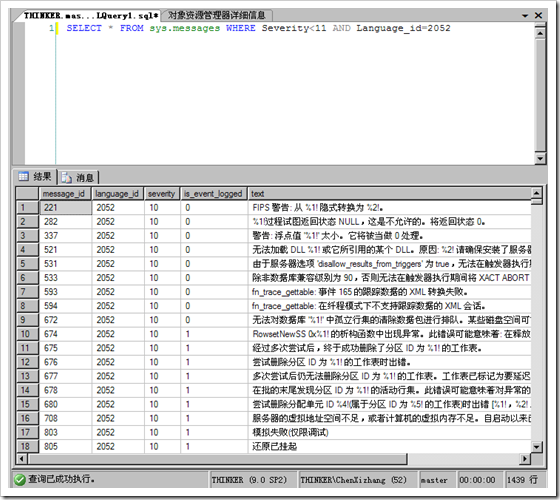Select the THINKER.mas...LQuery1.sql tab
Viewport: 560px width, 500px height.
[90, 15]
